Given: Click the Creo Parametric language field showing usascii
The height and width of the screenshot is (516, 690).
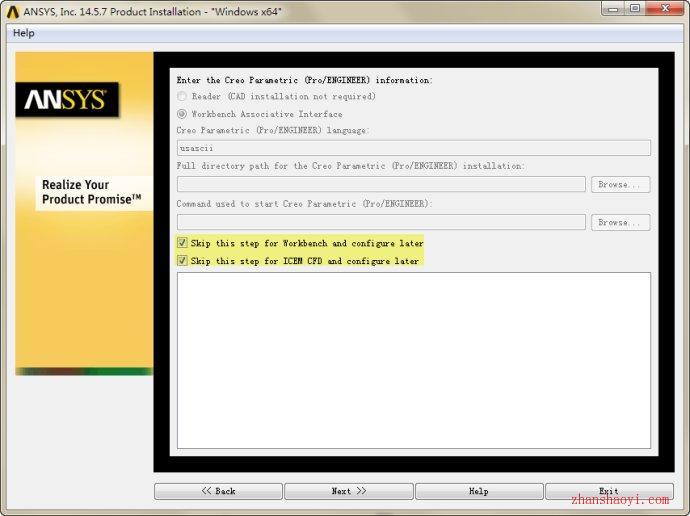Looking at the screenshot, I should coord(414,148).
